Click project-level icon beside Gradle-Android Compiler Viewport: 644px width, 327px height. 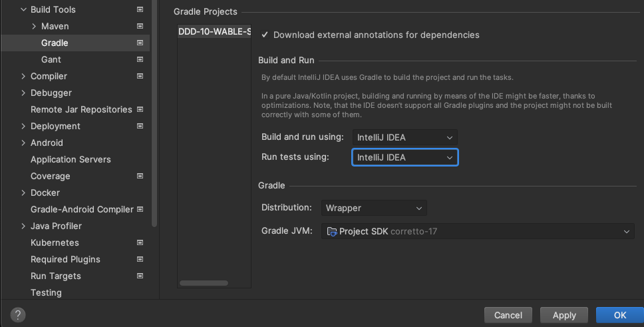click(140, 209)
